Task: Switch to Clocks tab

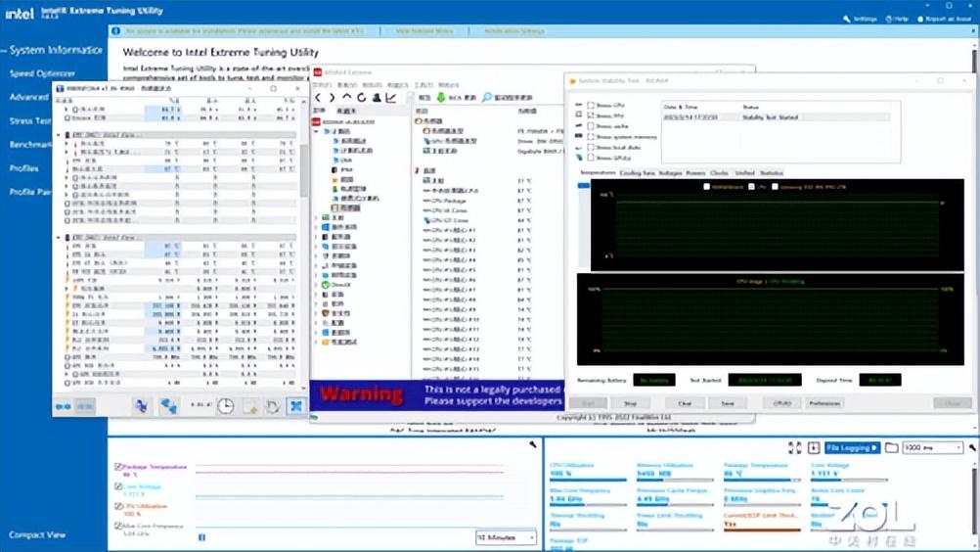Action: (x=720, y=173)
